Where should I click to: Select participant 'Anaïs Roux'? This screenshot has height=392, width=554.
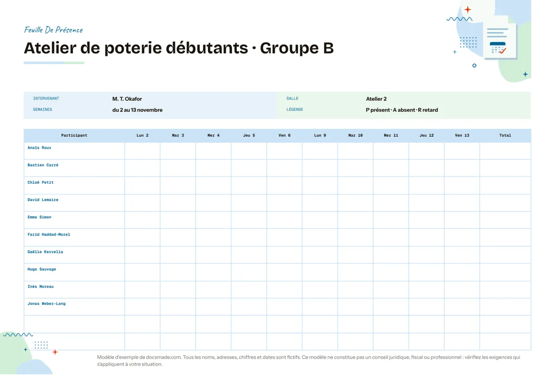pyautogui.click(x=39, y=148)
